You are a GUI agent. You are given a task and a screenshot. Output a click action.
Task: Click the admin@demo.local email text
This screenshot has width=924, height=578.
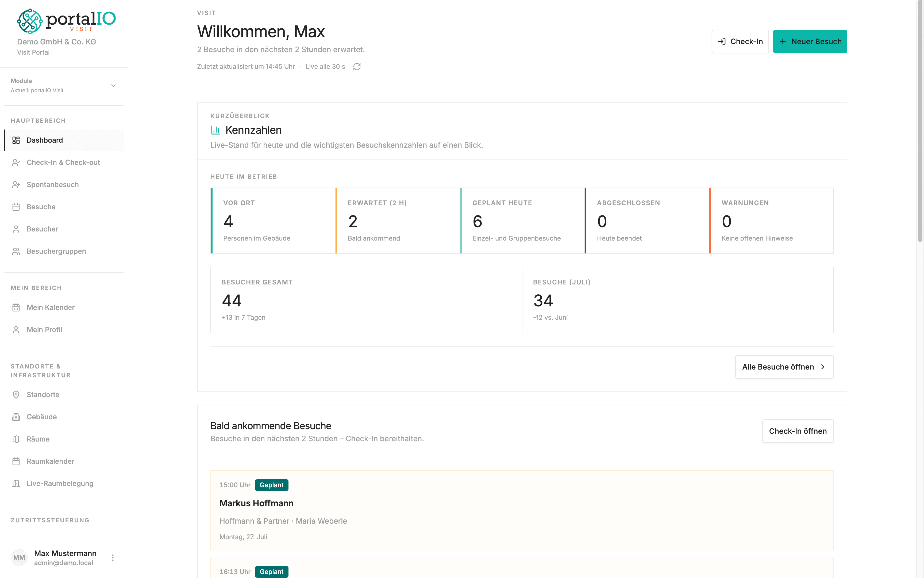tap(63, 563)
